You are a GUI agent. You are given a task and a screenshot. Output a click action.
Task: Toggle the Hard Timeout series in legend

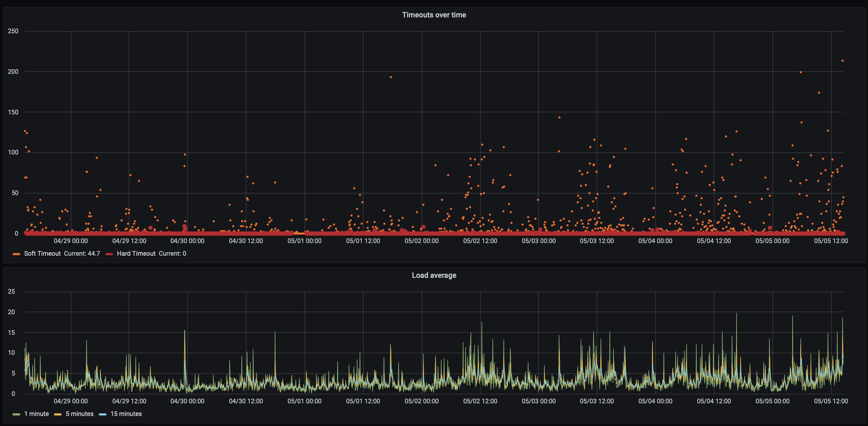pos(136,254)
